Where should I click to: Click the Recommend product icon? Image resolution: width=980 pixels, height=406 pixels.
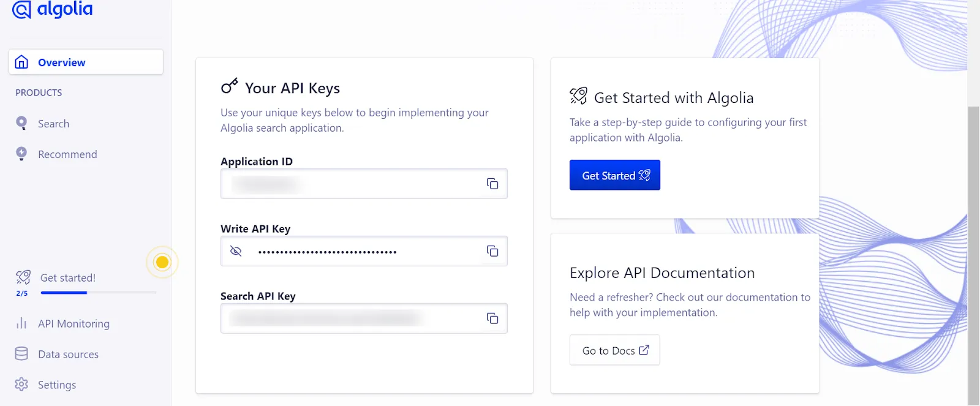[x=21, y=154]
